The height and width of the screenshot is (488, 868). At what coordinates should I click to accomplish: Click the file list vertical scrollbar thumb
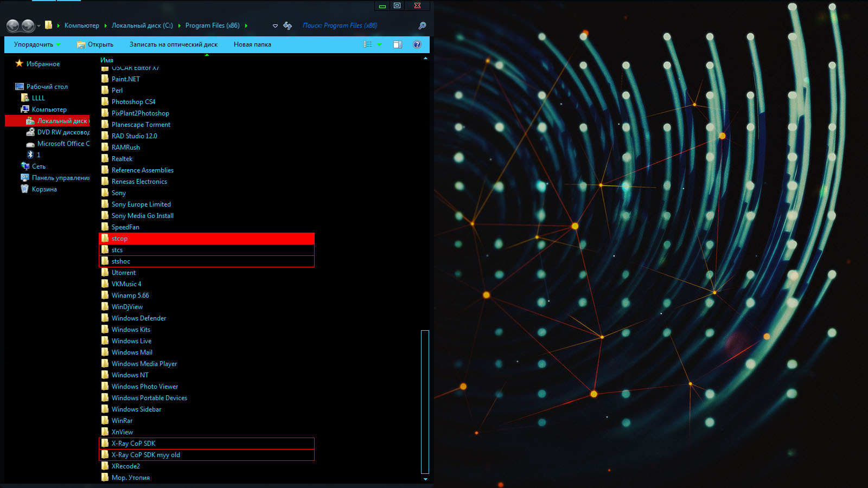pyautogui.click(x=425, y=402)
